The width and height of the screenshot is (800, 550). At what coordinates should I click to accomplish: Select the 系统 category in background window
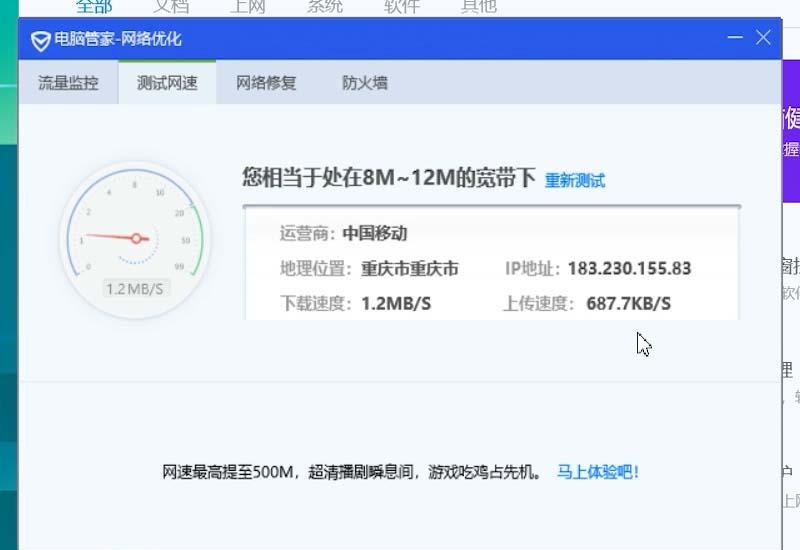324,6
